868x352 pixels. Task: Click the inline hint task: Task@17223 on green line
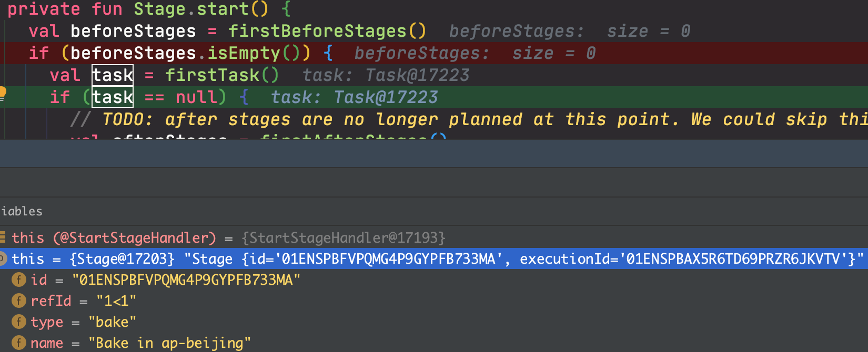(x=354, y=97)
